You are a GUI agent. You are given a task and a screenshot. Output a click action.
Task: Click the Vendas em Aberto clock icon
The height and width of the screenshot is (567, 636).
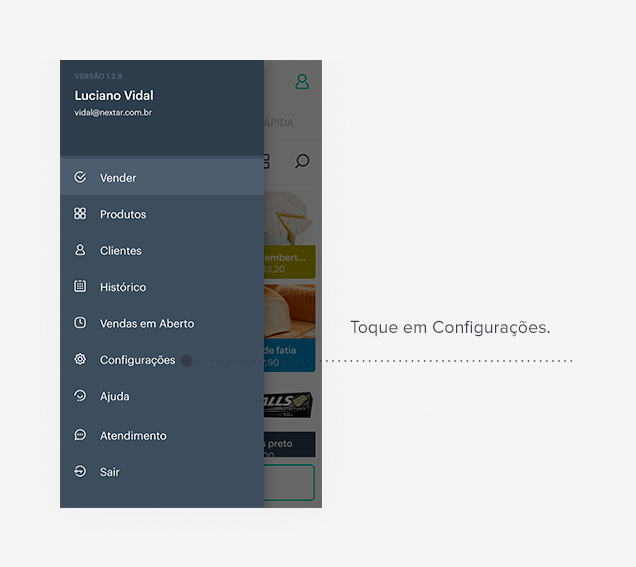tap(80, 323)
